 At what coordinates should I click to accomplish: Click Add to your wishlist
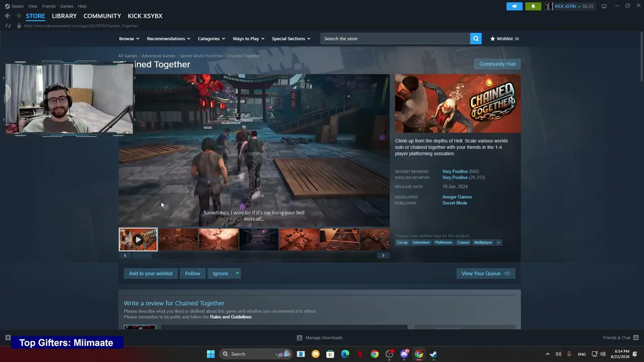pos(150,274)
